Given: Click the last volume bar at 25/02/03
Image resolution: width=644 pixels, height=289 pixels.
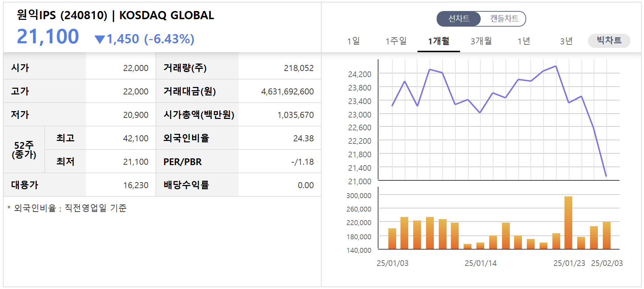Looking at the screenshot, I should click(607, 235).
